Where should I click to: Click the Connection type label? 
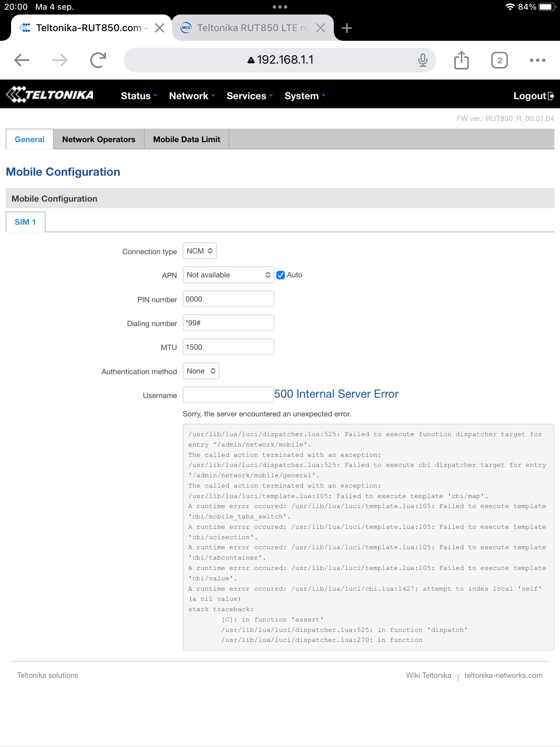pyautogui.click(x=150, y=252)
